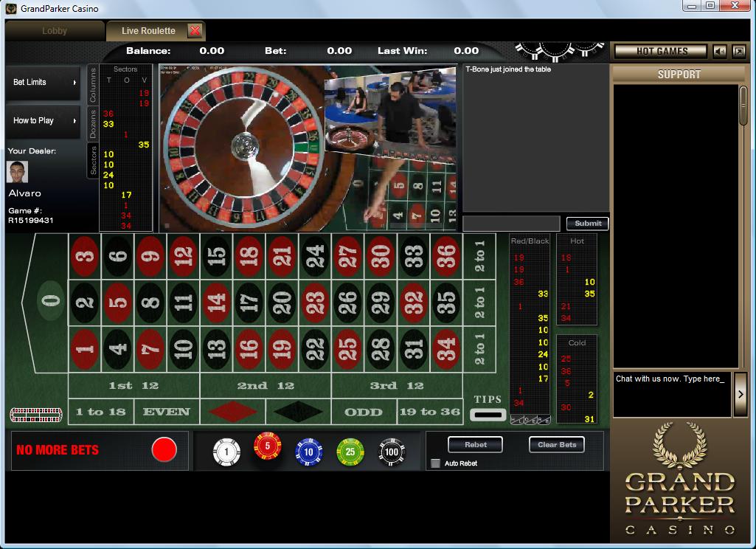Bet on black number 29

point(381,303)
